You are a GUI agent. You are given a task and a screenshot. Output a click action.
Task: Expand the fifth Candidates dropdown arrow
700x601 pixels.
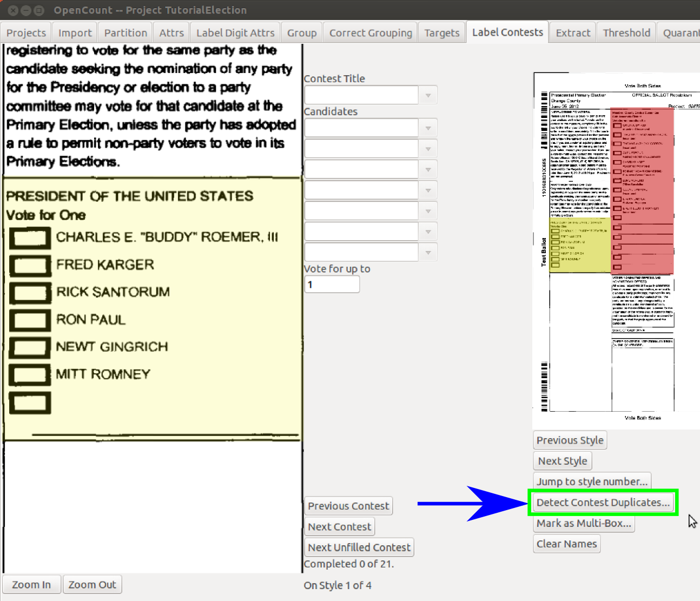pyautogui.click(x=428, y=211)
